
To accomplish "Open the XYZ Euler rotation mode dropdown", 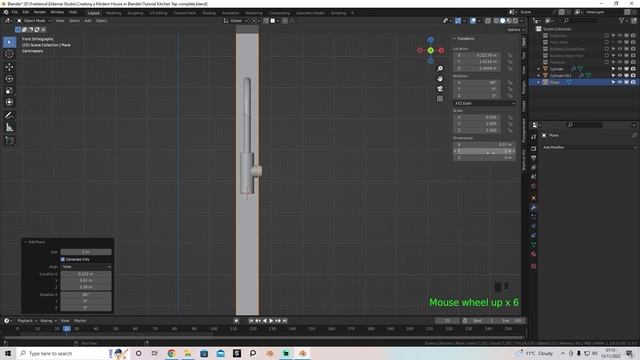I will click(x=484, y=103).
